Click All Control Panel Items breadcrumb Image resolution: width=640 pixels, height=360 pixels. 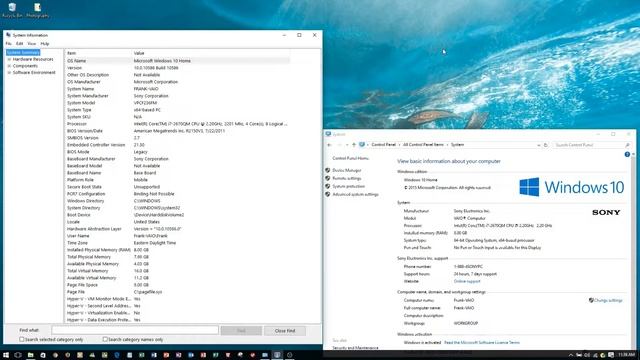[423, 145]
